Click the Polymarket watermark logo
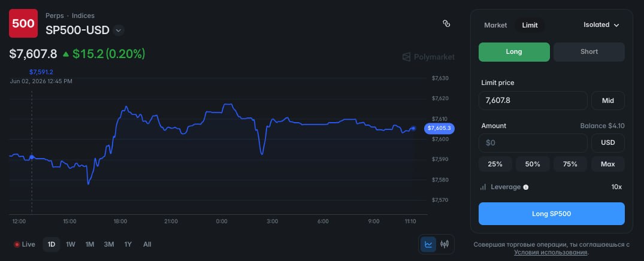Image resolution: width=644 pixels, height=261 pixels. (428, 57)
